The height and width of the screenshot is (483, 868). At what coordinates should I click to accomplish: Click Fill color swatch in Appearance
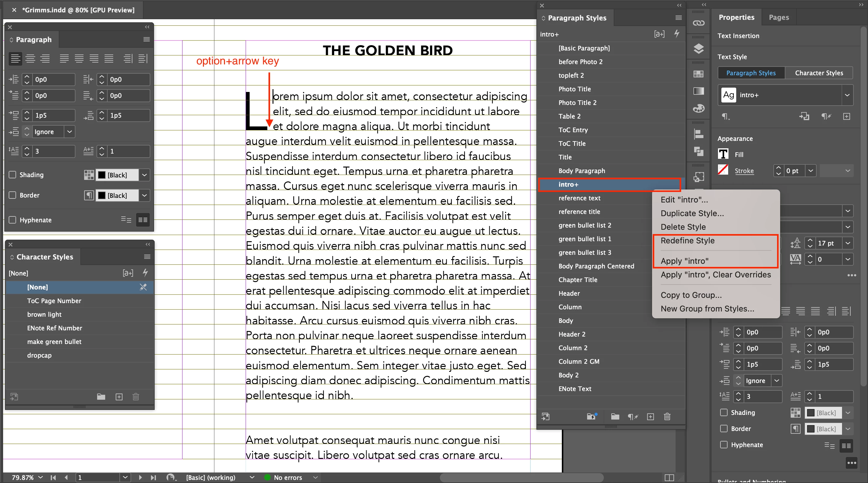coord(723,154)
